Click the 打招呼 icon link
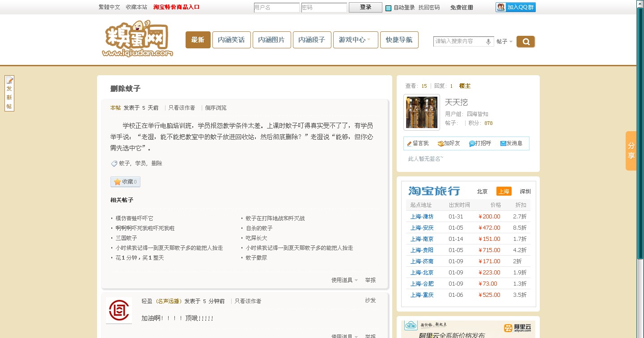Image resolution: width=644 pixels, height=338 pixels. pyautogui.click(x=480, y=143)
